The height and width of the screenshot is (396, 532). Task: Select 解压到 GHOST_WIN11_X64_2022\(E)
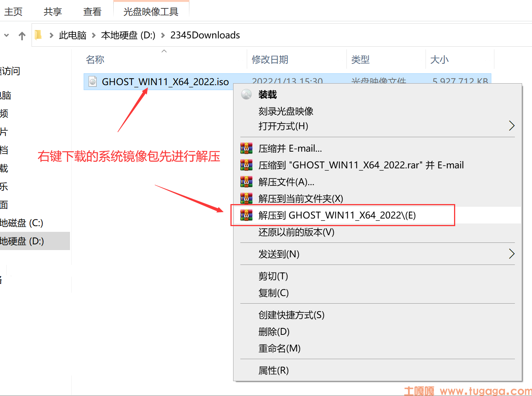[337, 215]
